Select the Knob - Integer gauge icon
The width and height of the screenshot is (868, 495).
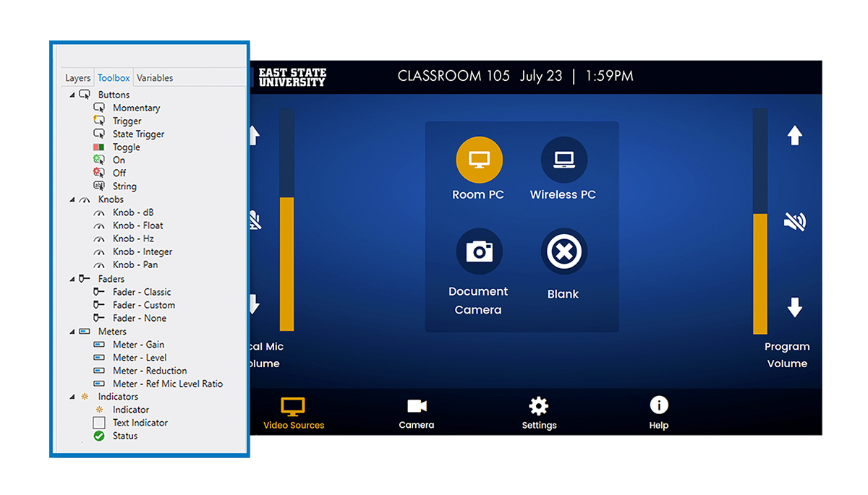click(99, 251)
